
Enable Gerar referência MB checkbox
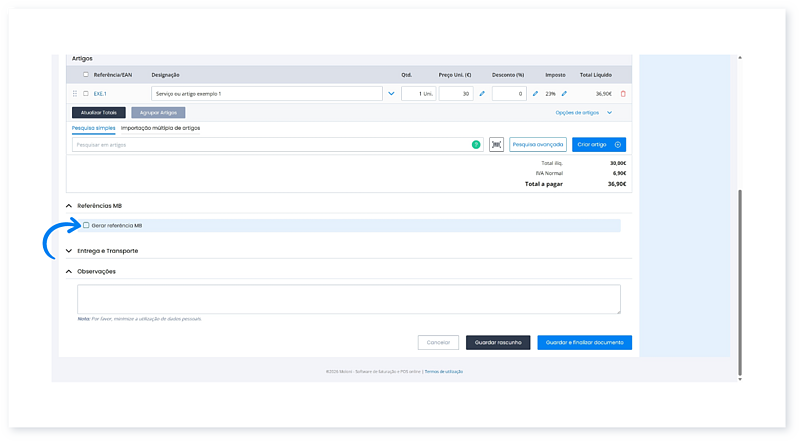[x=86, y=225]
